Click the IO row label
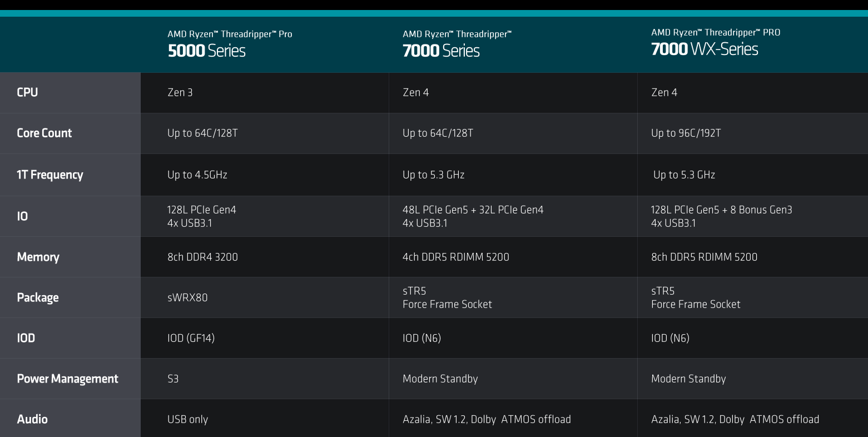The width and height of the screenshot is (868, 437). click(x=22, y=216)
